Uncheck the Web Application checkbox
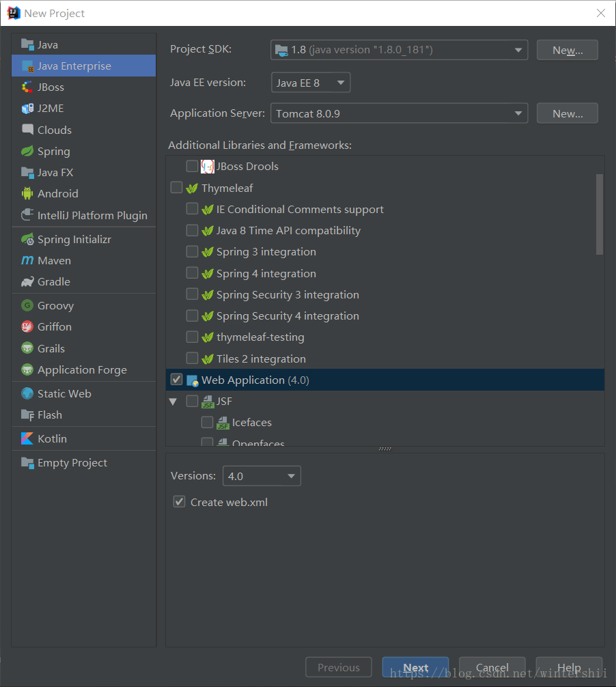 [176, 380]
